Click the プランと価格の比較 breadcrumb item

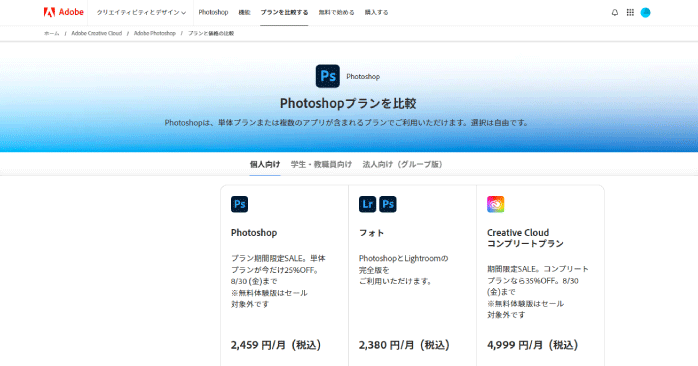(x=211, y=33)
